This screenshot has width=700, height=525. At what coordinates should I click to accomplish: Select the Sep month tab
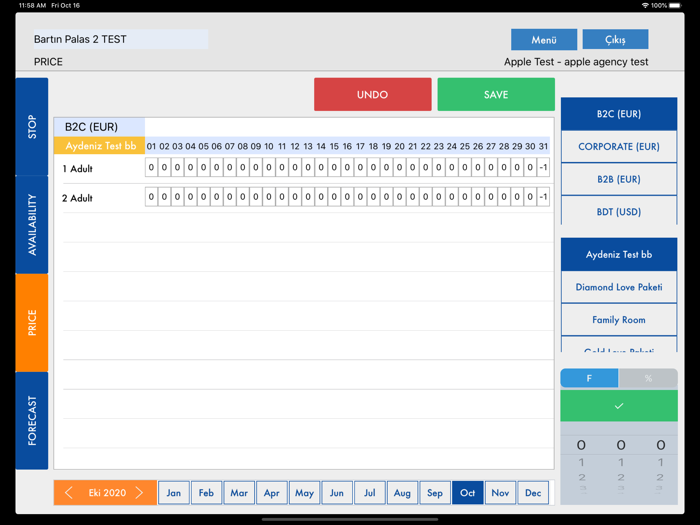[x=435, y=493]
